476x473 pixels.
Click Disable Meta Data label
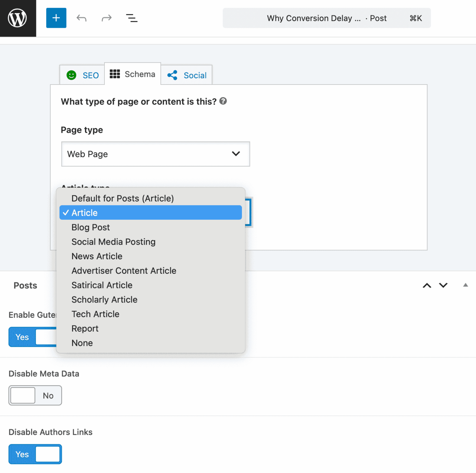(x=44, y=374)
